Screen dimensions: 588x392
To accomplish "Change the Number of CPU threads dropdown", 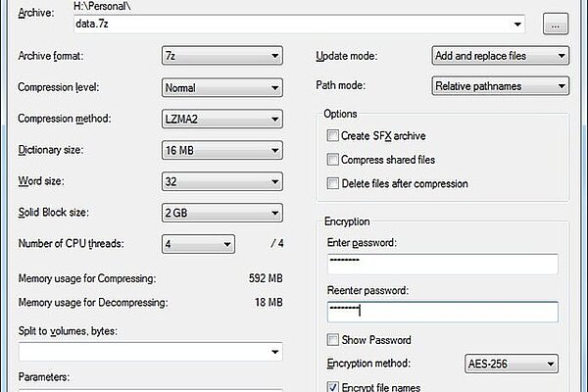I will [198, 244].
